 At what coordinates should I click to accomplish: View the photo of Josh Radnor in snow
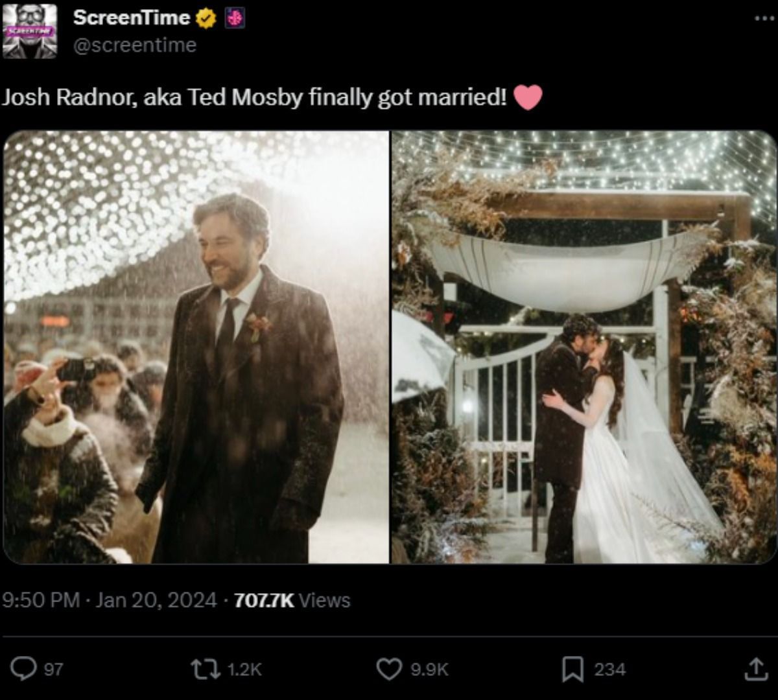tap(194, 350)
